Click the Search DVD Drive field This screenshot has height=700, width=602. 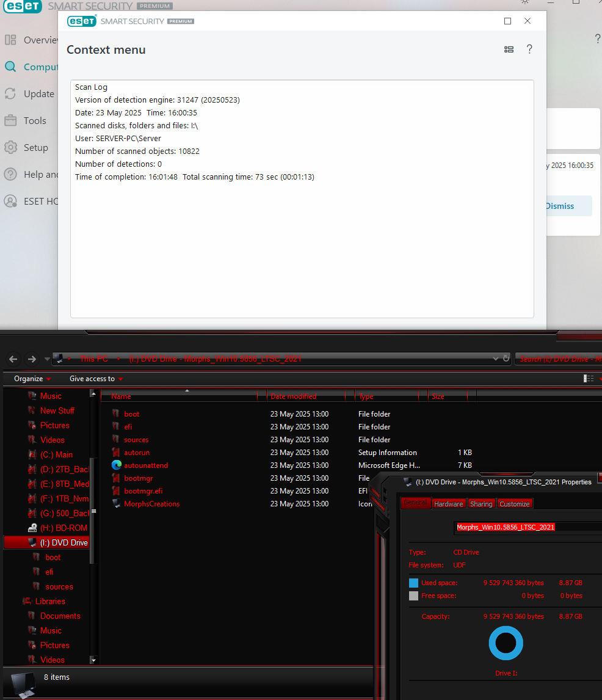click(560, 359)
